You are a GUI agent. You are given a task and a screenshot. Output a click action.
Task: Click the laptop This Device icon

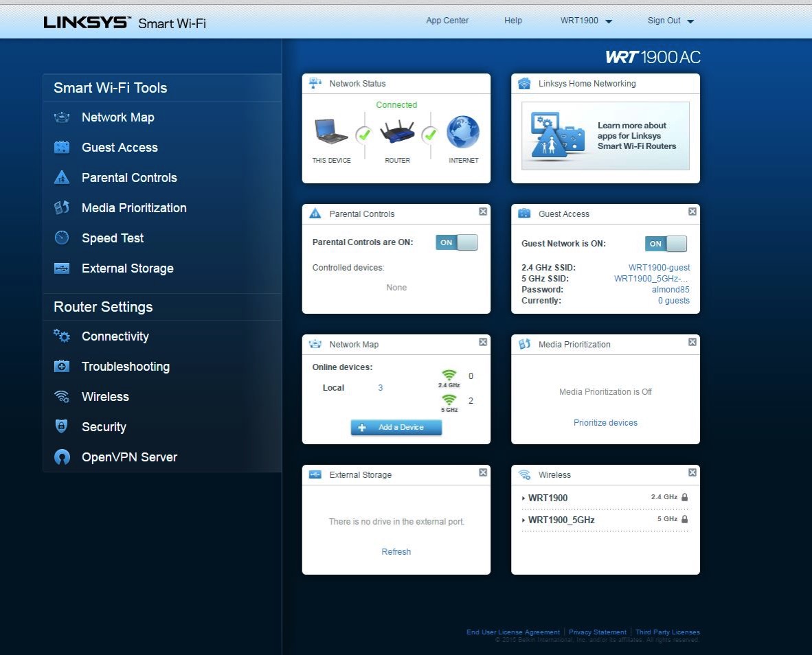tap(330, 131)
